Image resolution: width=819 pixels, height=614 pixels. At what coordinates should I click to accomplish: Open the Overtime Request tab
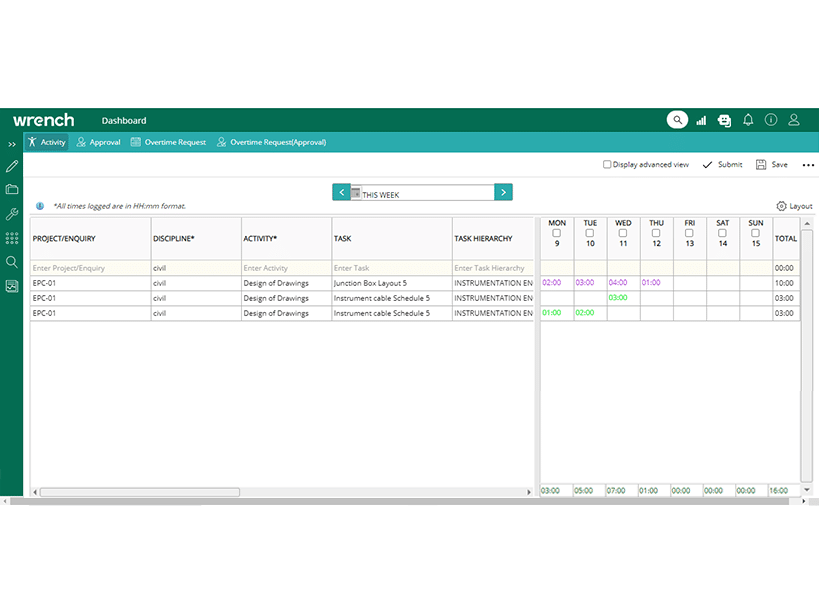pos(168,142)
